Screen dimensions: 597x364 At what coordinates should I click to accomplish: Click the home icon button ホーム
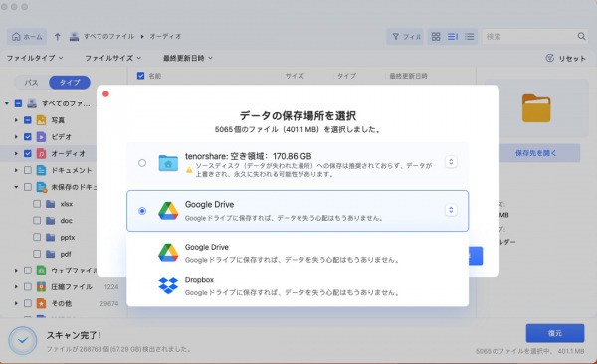click(27, 37)
